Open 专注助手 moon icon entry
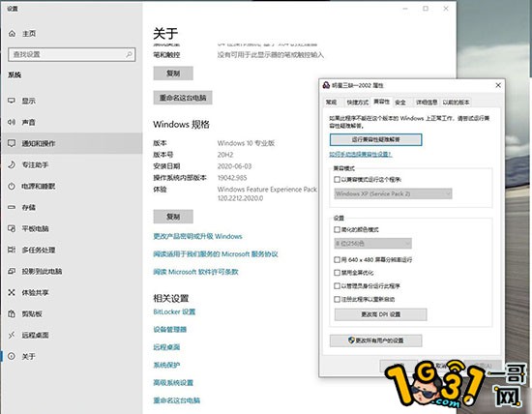Screen dimensions: 532x414 pyautogui.click(x=12, y=164)
